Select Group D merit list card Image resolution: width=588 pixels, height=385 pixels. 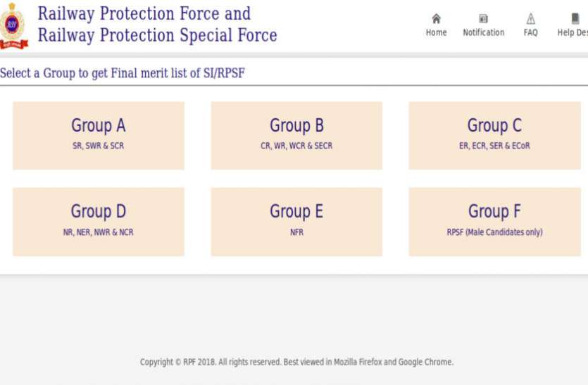click(99, 222)
